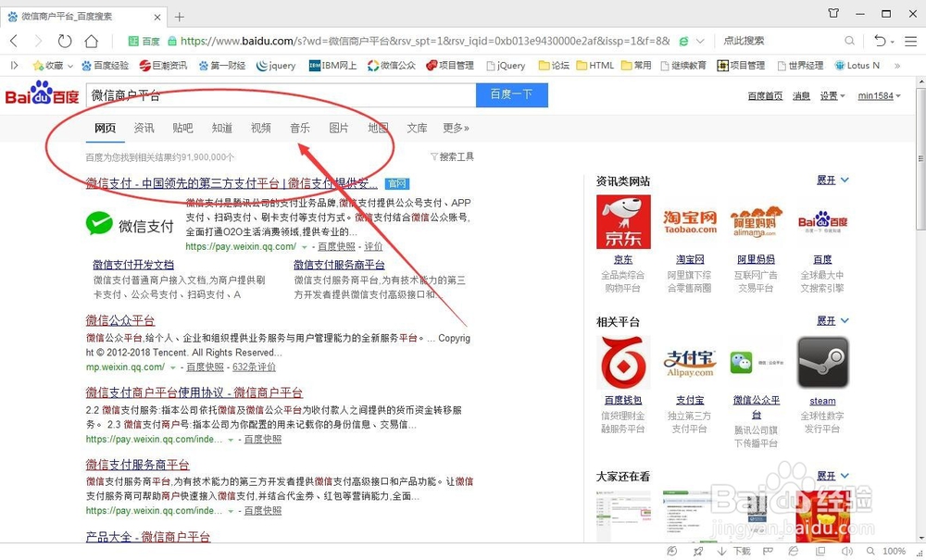Click into the Baidu search input field
Viewport: 926px width, 560px height.
pos(282,95)
